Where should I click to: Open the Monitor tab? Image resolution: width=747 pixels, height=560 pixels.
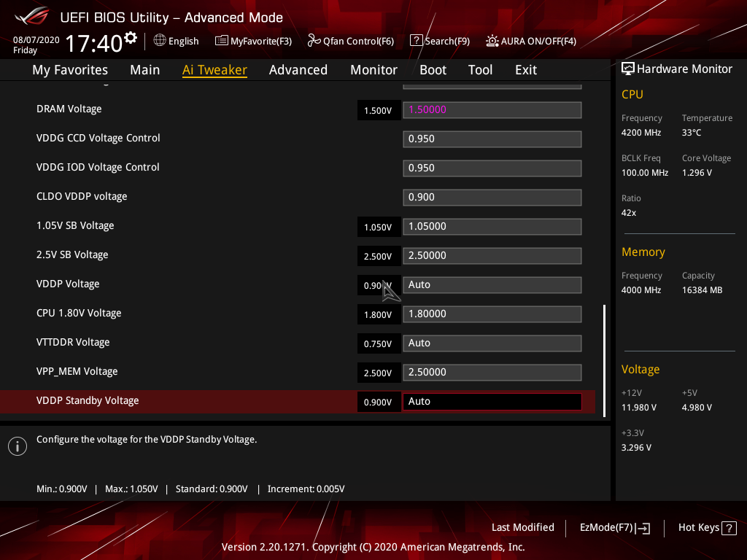(373, 70)
